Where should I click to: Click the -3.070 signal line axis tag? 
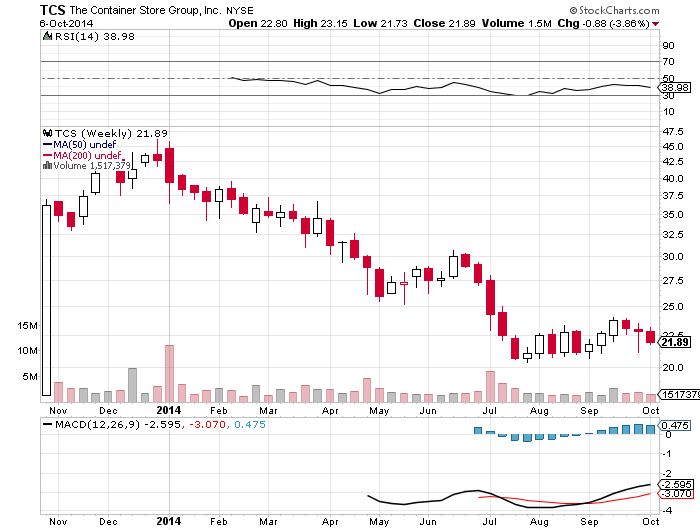click(675, 493)
